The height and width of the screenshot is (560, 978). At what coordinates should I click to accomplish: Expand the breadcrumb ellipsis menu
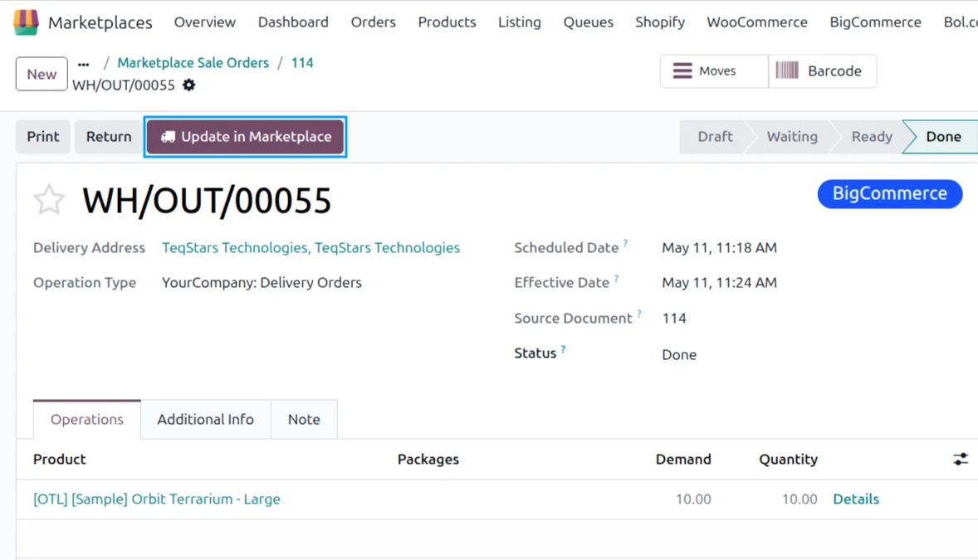coord(84,64)
